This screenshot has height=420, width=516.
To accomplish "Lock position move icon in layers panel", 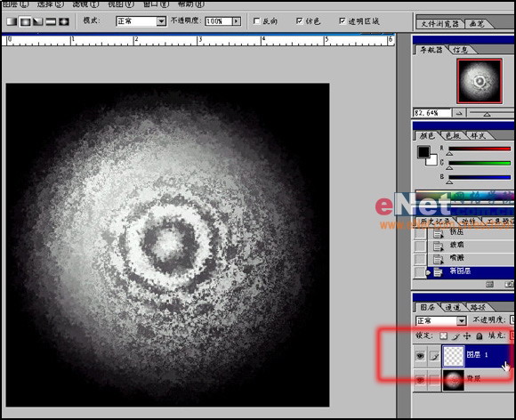I will [467, 335].
